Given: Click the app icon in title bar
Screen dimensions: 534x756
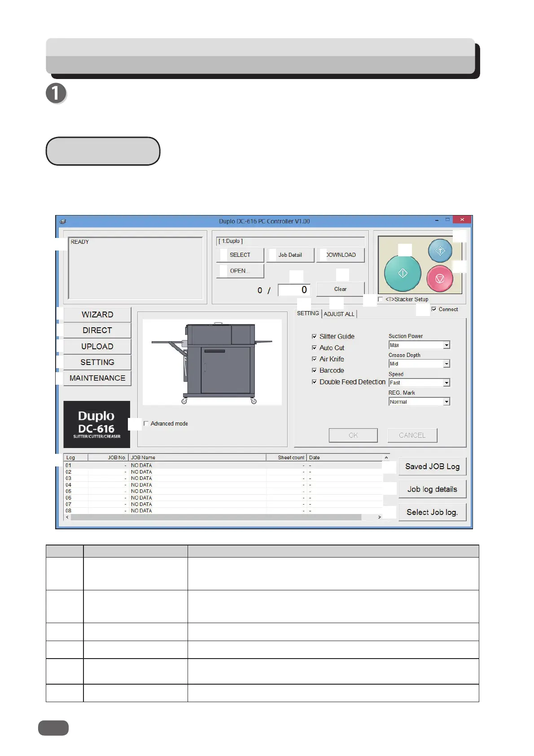Looking at the screenshot, I should [x=63, y=221].
